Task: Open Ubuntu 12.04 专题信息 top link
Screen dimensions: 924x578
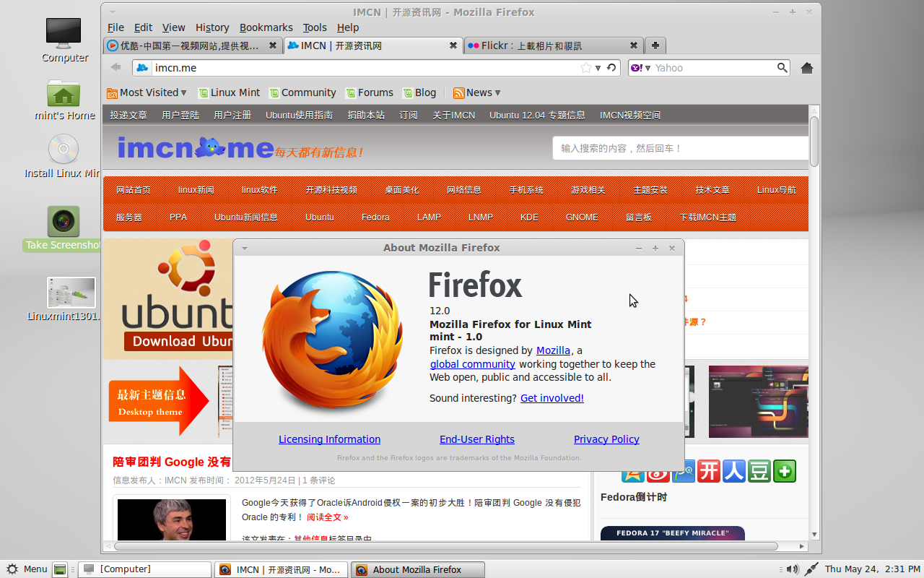Action: (x=537, y=115)
